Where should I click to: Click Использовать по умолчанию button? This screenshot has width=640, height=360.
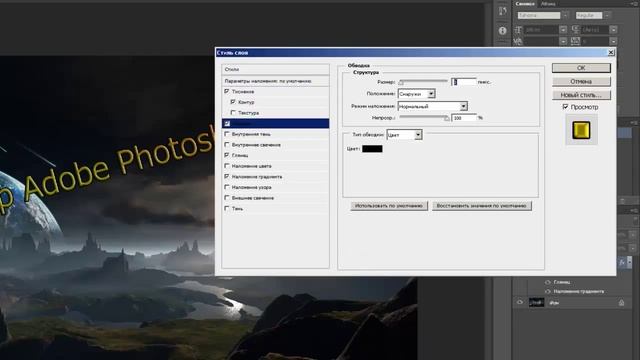point(389,206)
